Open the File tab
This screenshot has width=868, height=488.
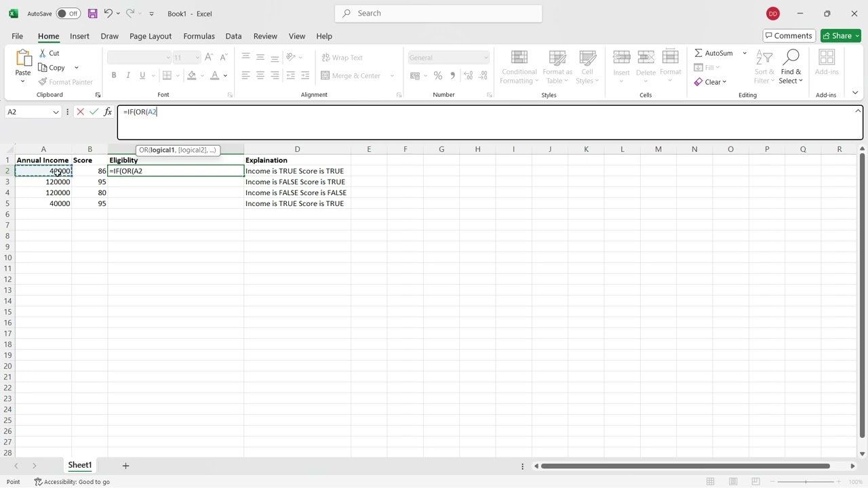click(17, 36)
